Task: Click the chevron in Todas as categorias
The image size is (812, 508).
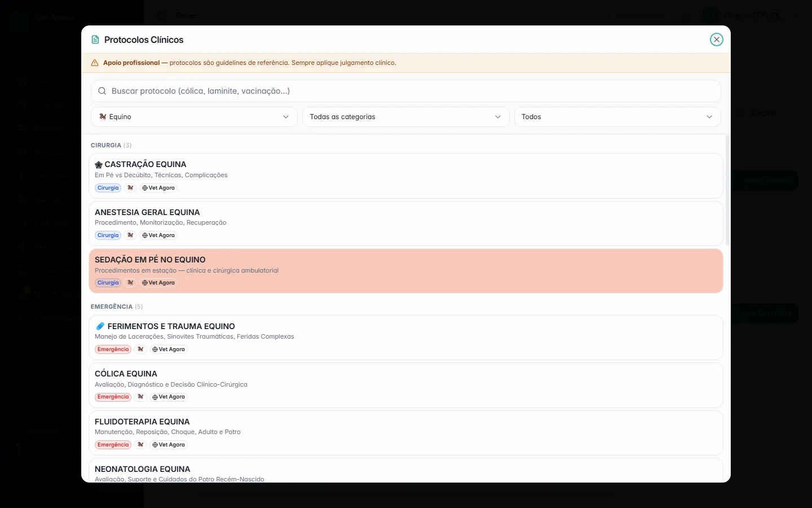Action: click(498, 117)
